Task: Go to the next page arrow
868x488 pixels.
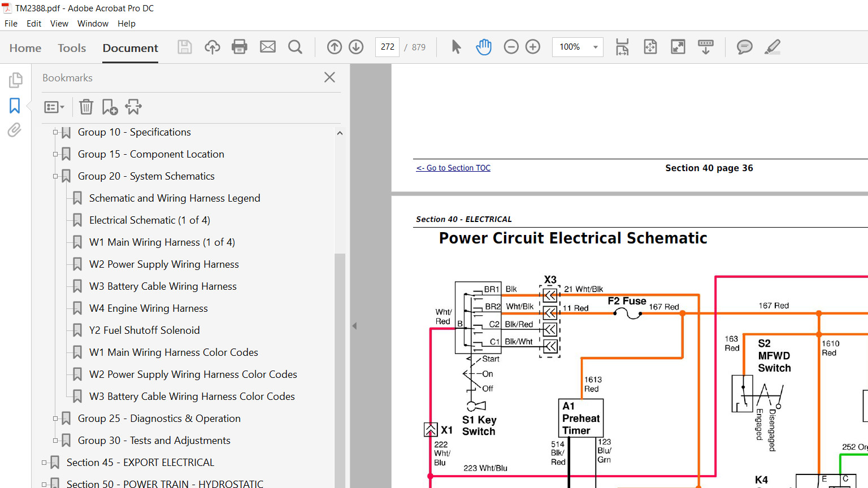Action: pos(356,47)
